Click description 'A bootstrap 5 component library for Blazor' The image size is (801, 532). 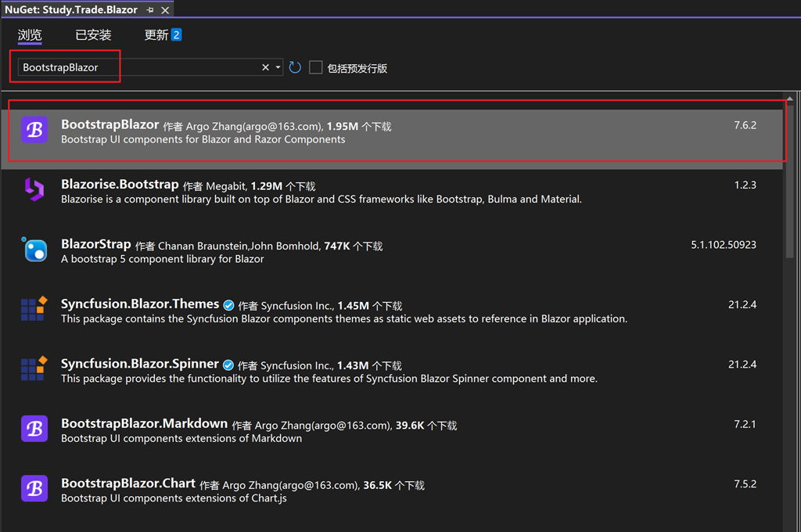[x=163, y=259]
